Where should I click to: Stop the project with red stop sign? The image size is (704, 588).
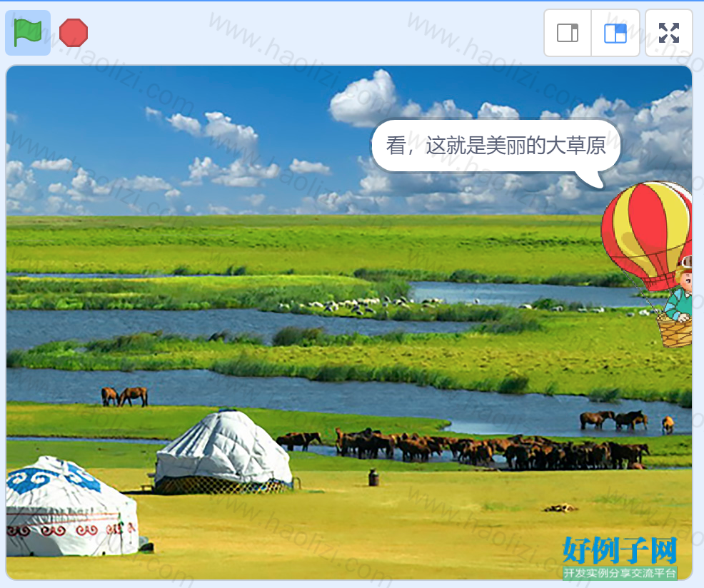(x=74, y=33)
